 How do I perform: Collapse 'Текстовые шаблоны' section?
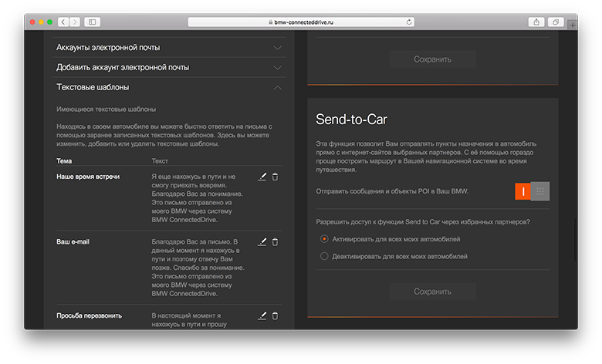click(x=169, y=87)
